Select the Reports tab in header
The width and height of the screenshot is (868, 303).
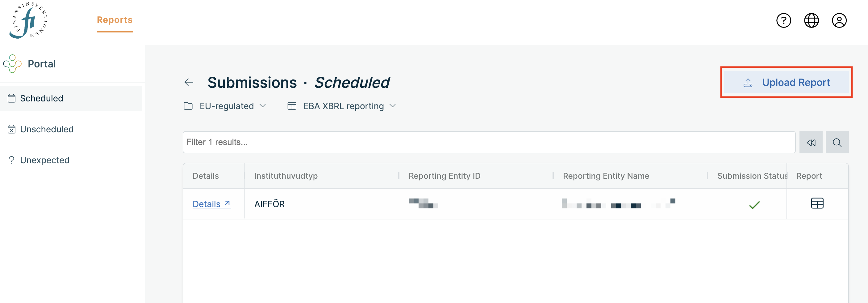(115, 20)
